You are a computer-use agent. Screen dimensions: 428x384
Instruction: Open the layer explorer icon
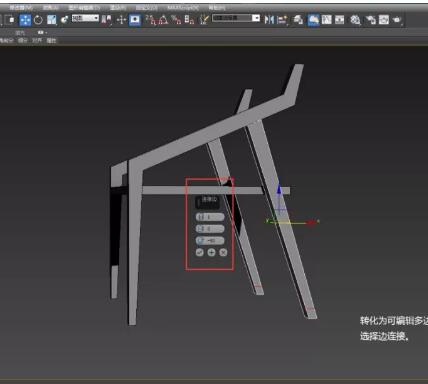coord(298,20)
